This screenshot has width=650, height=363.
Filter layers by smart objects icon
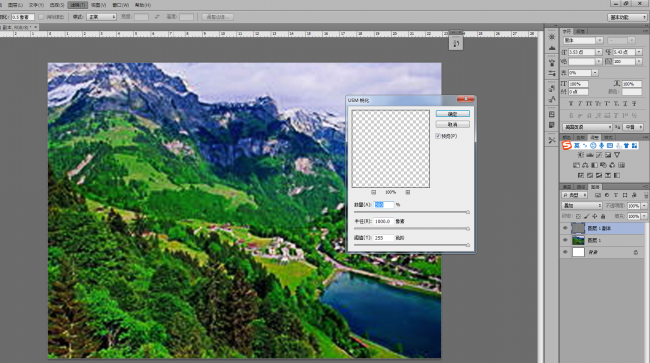pyautogui.click(x=634, y=195)
